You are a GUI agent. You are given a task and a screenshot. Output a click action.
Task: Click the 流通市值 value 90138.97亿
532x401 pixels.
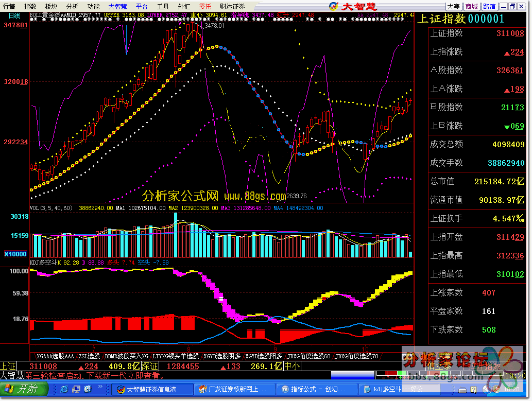502,200
